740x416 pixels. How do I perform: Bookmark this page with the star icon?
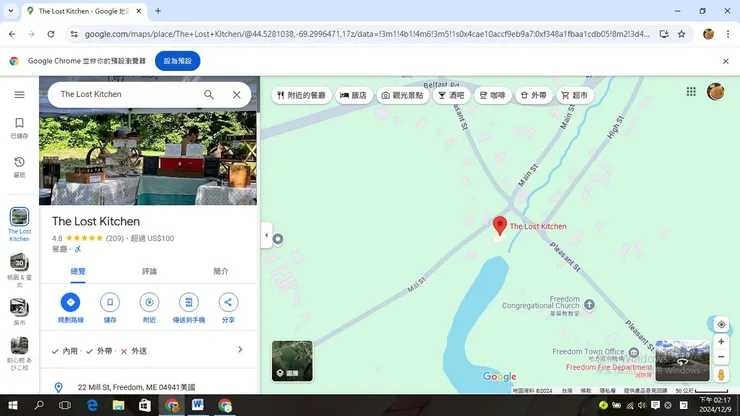(x=681, y=34)
